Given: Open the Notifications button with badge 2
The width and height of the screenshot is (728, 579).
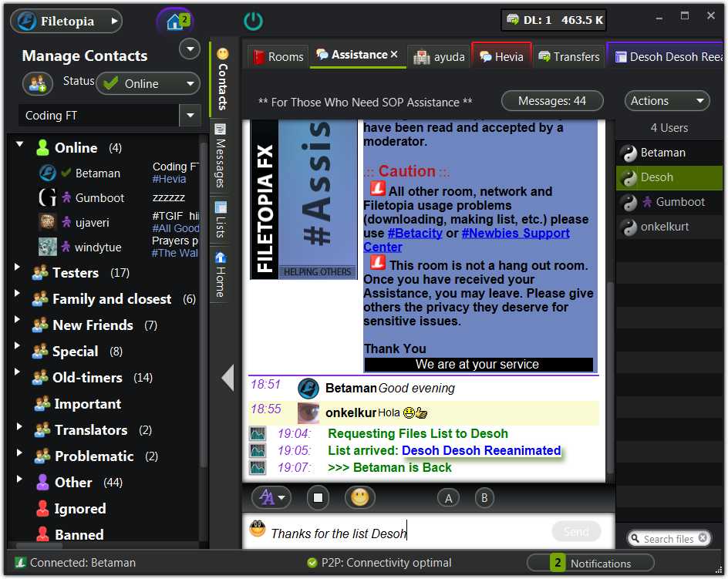Looking at the screenshot, I should (591, 564).
